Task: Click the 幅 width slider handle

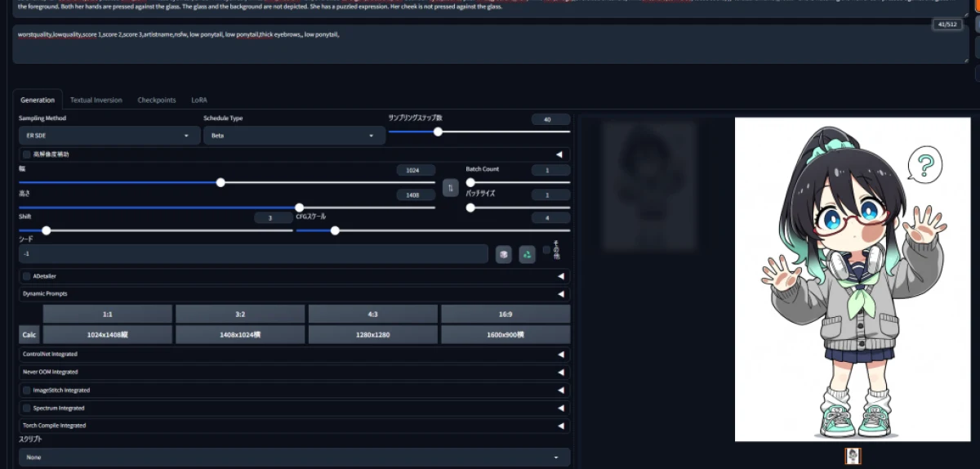Action: 220,183
